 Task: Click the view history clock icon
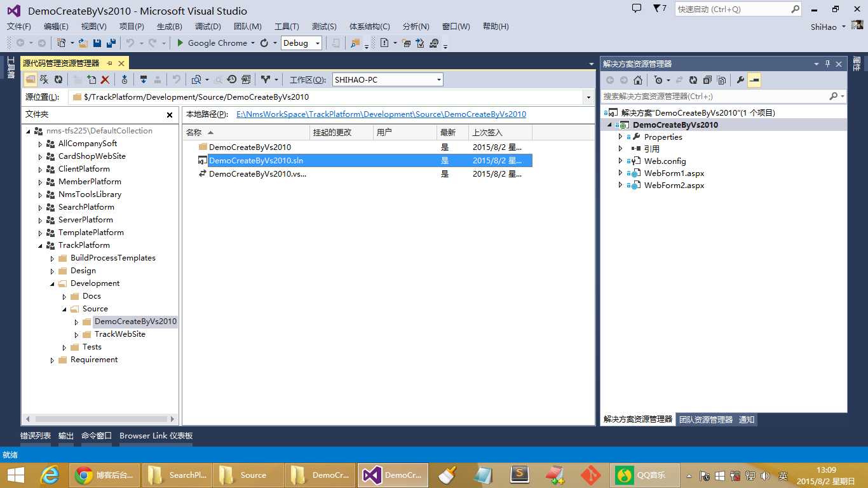pyautogui.click(x=232, y=79)
